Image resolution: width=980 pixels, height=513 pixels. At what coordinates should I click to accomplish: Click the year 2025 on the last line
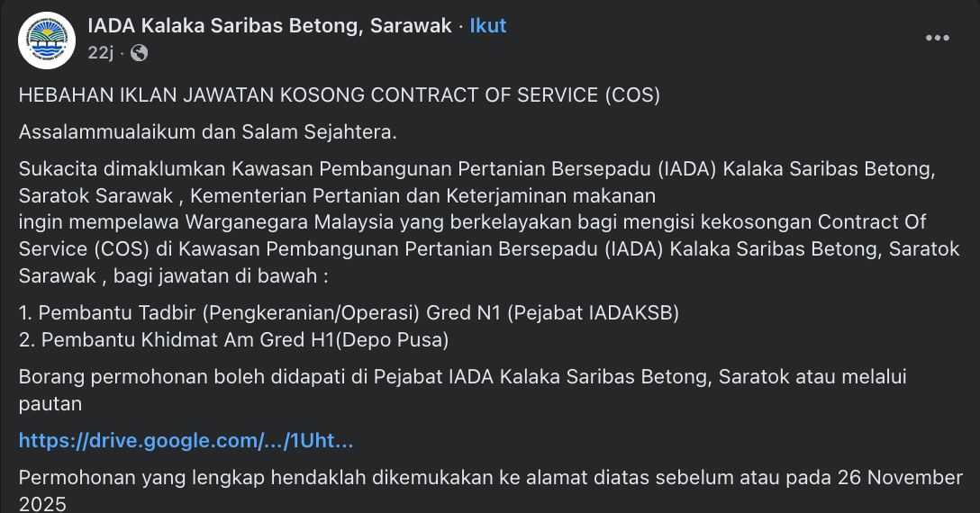click(42, 503)
